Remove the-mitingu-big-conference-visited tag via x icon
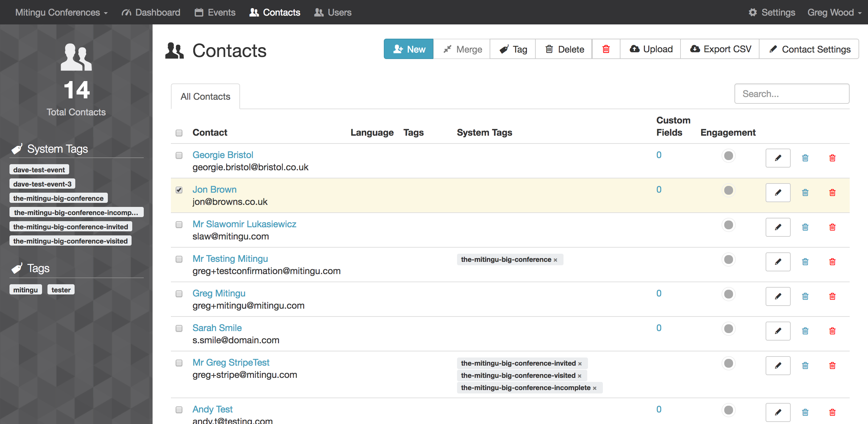Image resolution: width=868 pixels, height=424 pixels. [x=579, y=376]
